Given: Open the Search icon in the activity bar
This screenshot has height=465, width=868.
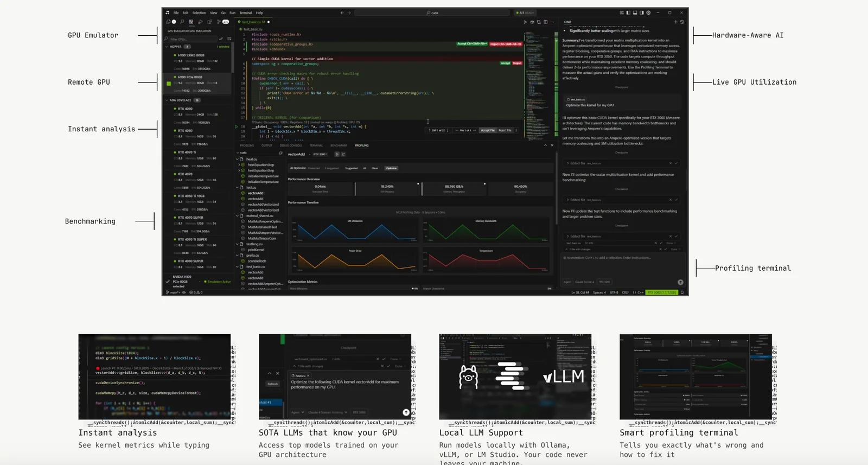Looking at the screenshot, I should [182, 22].
